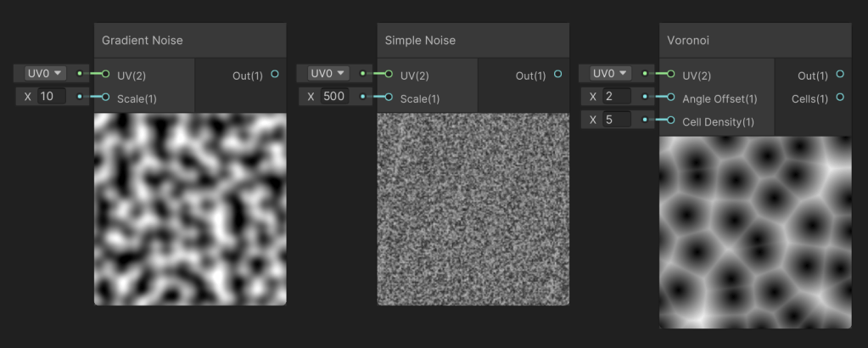Click the Gradient Noise Scale(1) input port
The height and width of the screenshot is (348, 868).
[106, 98]
